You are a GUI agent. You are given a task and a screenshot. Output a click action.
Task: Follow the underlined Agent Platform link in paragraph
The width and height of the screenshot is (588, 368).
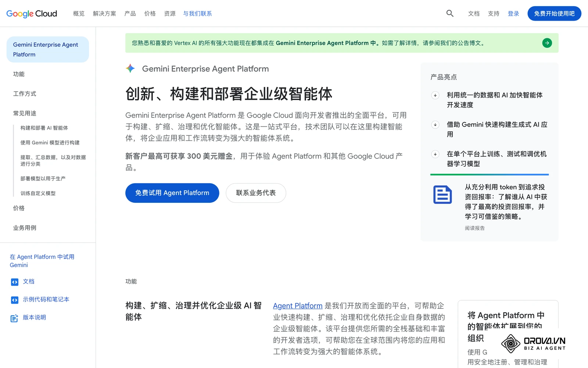[298, 306]
